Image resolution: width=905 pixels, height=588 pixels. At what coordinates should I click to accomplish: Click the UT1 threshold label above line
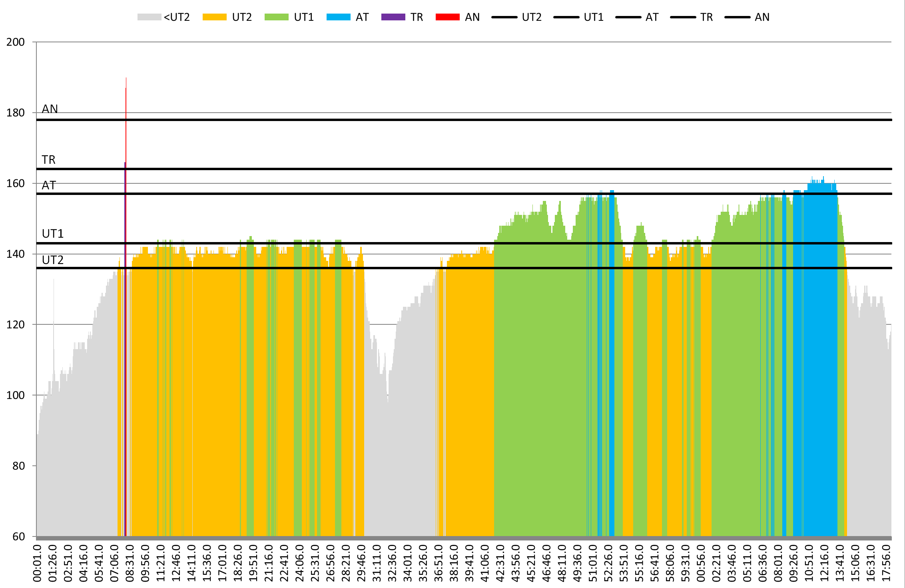coord(53,234)
